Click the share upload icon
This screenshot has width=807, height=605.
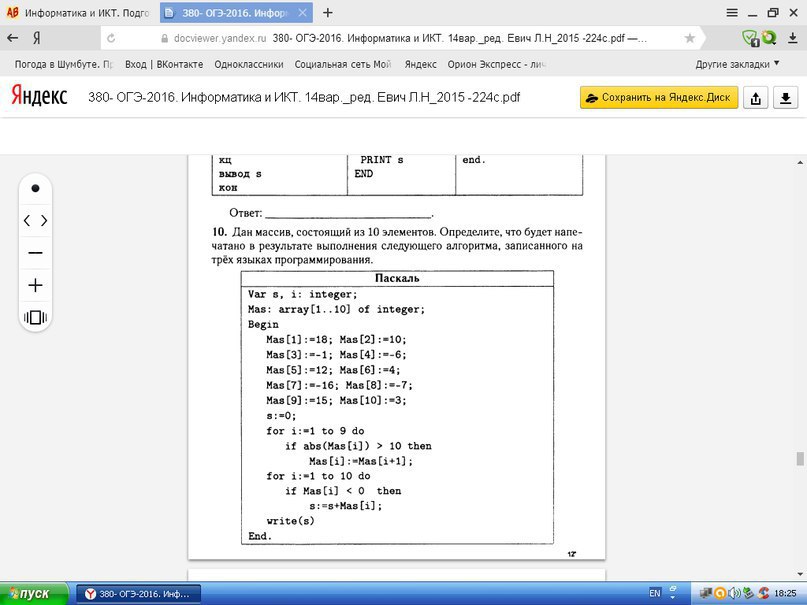pos(757,98)
